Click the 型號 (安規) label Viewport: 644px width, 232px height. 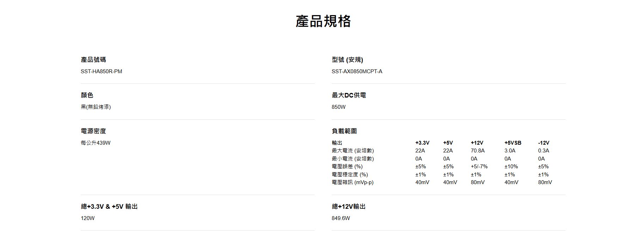(347, 60)
